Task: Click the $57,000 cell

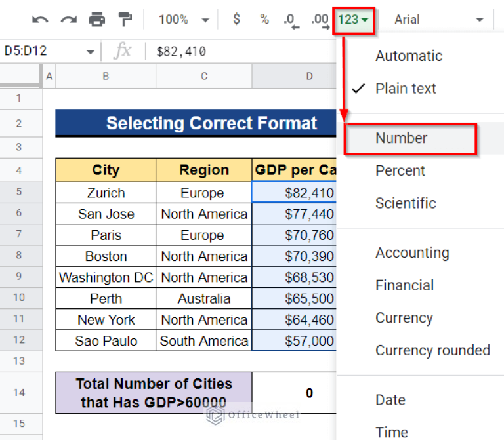Action: (294, 341)
